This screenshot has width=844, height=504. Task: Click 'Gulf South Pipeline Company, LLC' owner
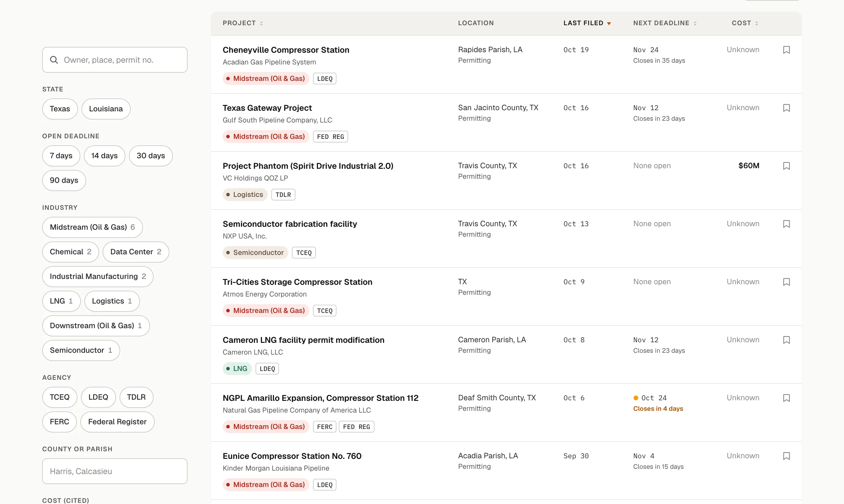coord(278,120)
